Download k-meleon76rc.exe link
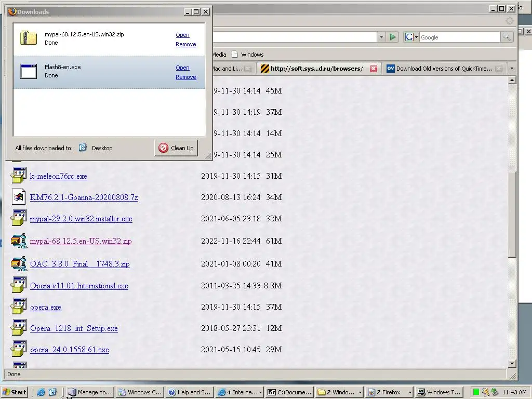The height and width of the screenshot is (399, 532). 58,176
